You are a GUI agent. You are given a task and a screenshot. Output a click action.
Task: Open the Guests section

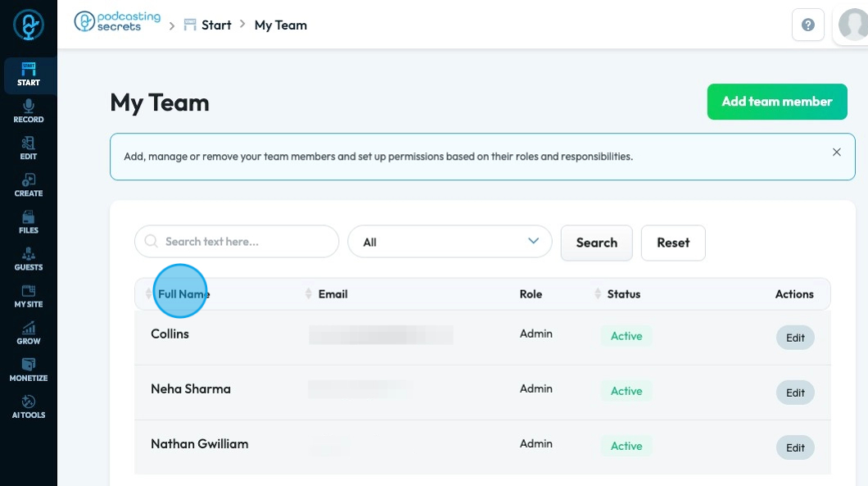(x=29, y=259)
